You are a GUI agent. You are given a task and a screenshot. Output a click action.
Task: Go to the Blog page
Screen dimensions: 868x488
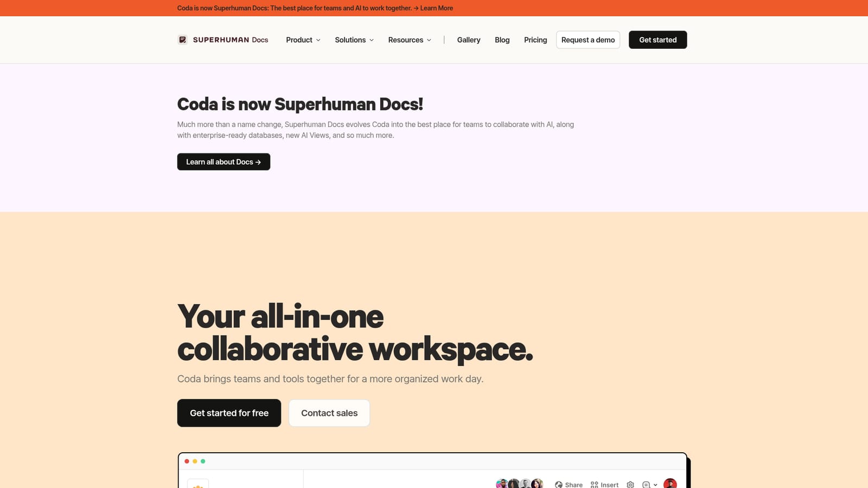(502, 40)
